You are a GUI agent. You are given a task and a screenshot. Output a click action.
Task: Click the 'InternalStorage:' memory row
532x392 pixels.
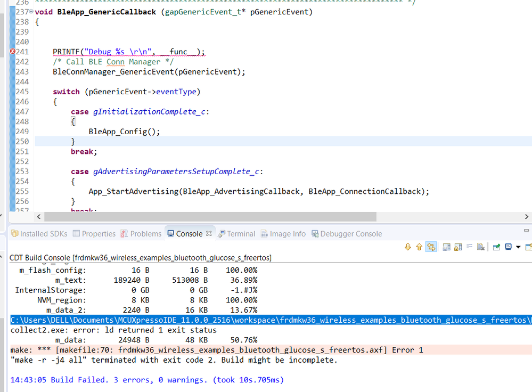pyautogui.click(x=136, y=290)
